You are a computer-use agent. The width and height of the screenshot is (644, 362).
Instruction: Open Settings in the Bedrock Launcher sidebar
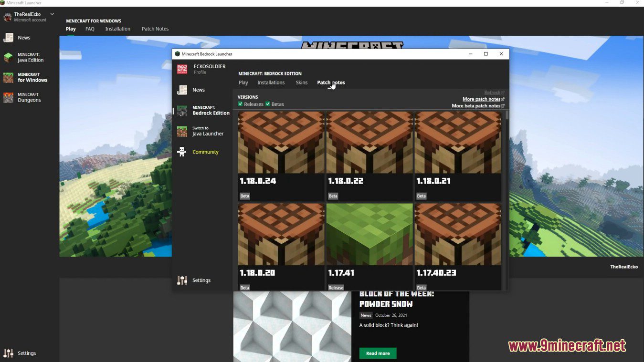tap(194, 280)
